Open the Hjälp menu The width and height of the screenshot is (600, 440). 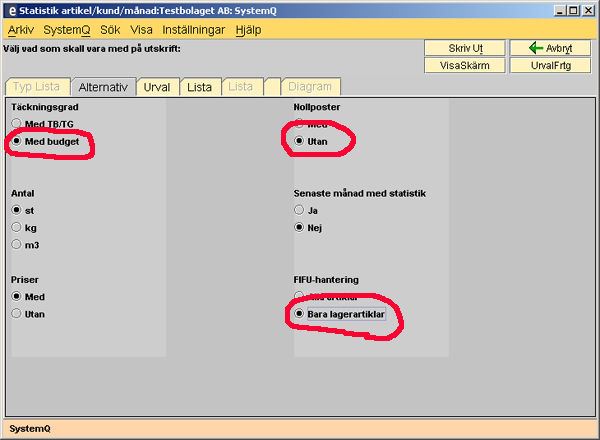(247, 30)
